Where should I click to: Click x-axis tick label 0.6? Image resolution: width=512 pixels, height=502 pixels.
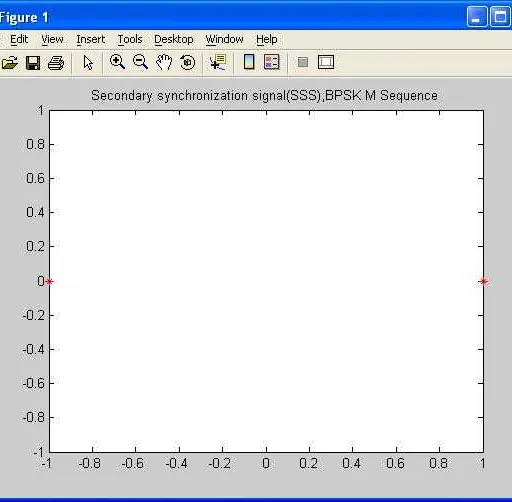click(x=395, y=463)
